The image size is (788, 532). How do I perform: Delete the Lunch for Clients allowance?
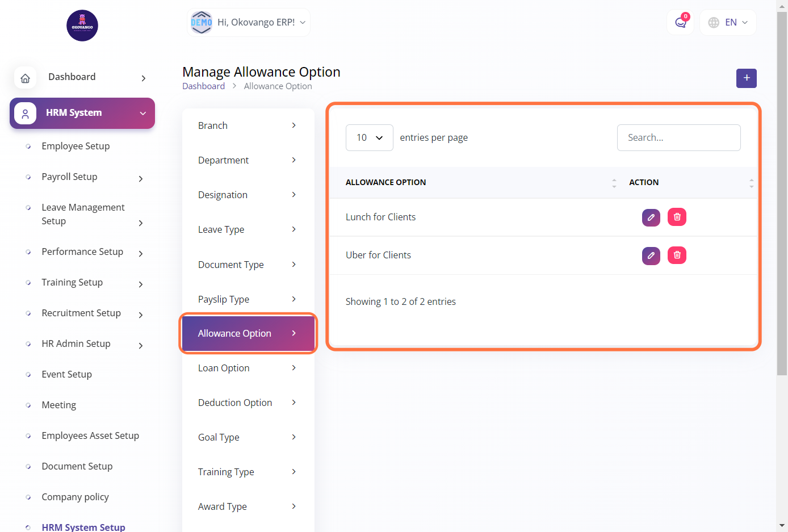[677, 217]
